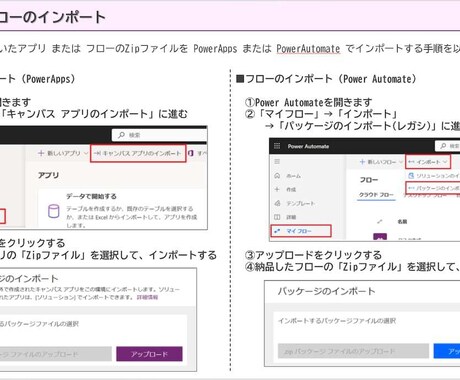Select 作成 plus item in the sidebar
Screen dimensions: 460x380
[x=285, y=189]
